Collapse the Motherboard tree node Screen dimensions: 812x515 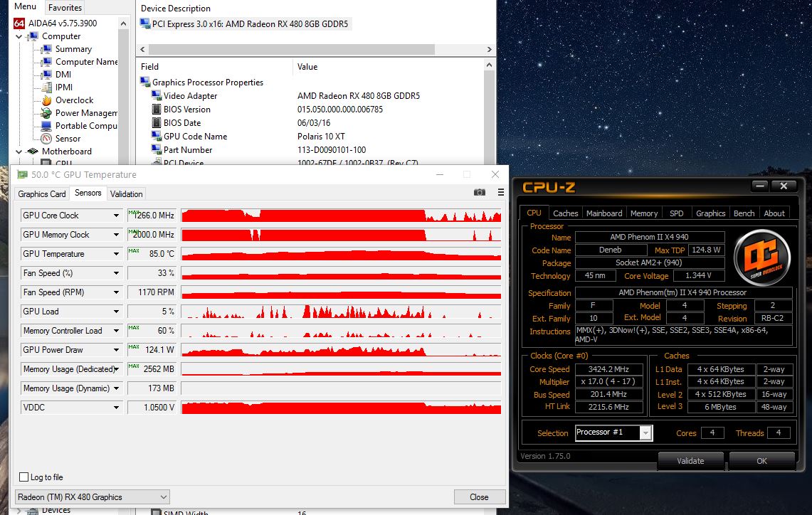pos(19,152)
